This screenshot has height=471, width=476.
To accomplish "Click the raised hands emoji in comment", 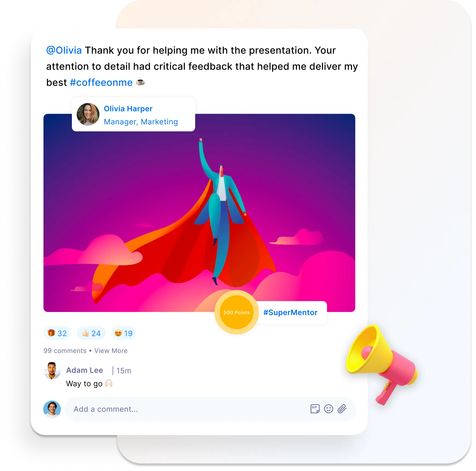I will point(109,383).
